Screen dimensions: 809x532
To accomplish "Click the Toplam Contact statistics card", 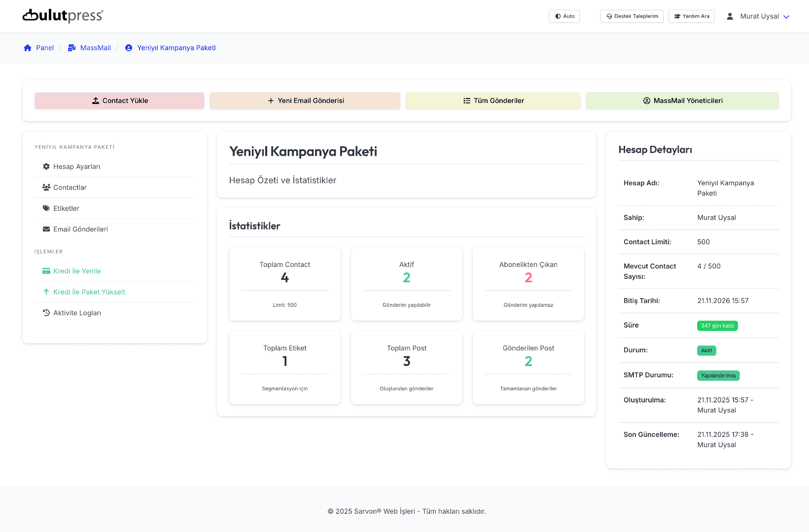I will (x=285, y=284).
